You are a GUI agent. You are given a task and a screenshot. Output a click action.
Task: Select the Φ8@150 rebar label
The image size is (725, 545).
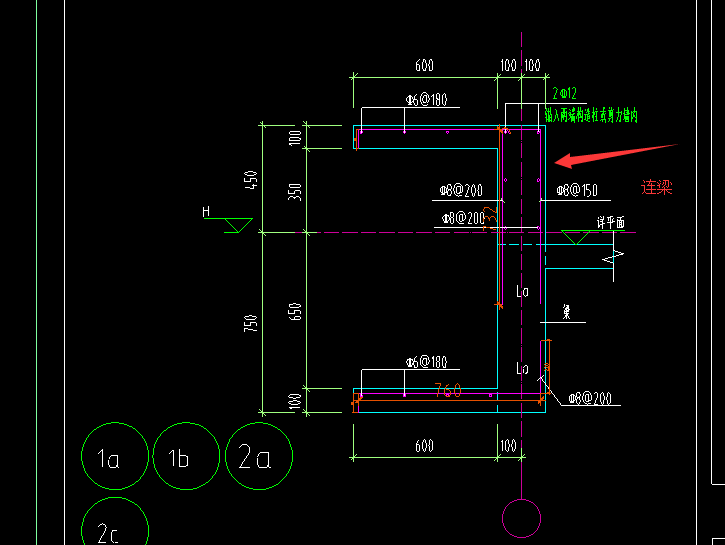[577, 190]
